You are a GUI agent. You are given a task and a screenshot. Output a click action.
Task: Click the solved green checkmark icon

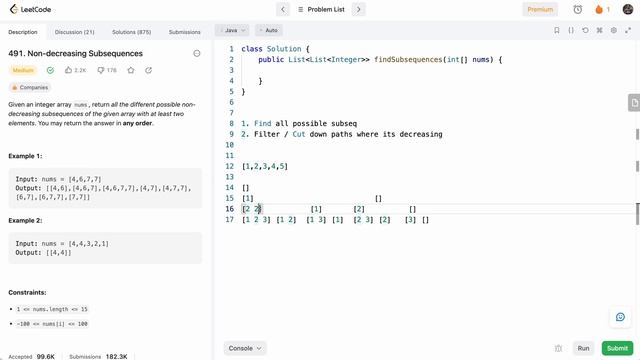50,70
